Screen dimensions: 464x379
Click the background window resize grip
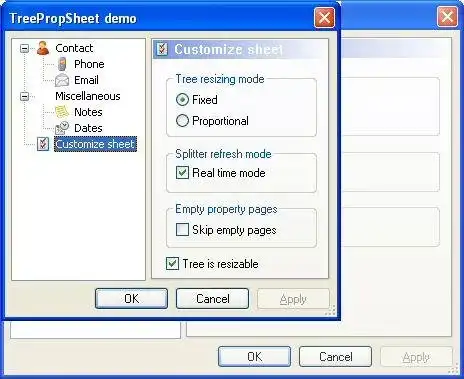point(454,369)
